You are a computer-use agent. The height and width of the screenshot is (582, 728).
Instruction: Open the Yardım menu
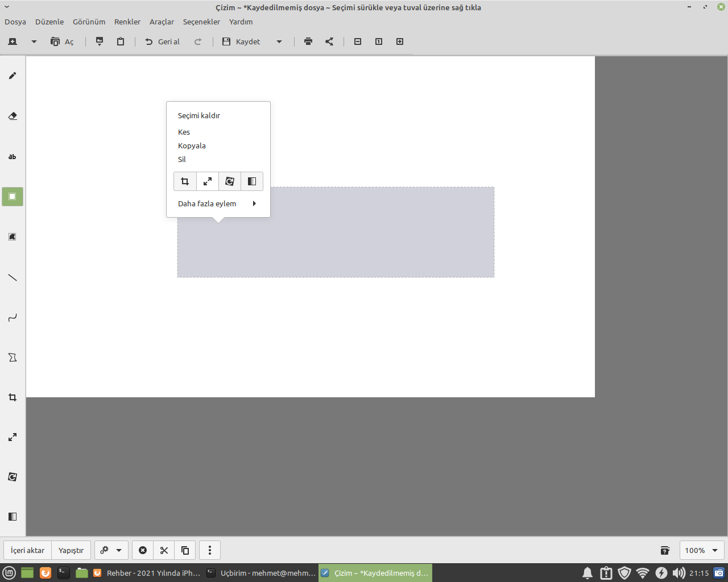tap(241, 22)
